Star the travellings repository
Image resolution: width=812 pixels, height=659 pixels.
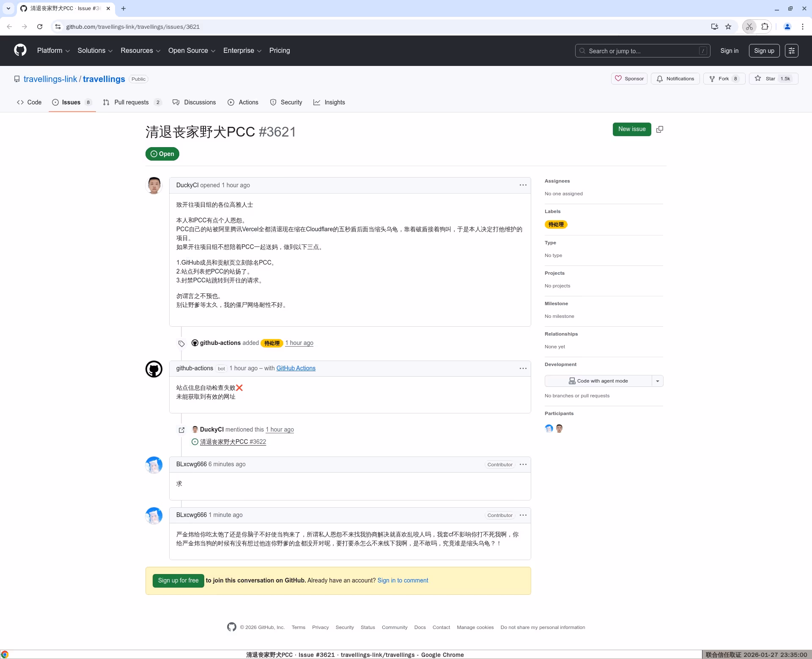773,79
